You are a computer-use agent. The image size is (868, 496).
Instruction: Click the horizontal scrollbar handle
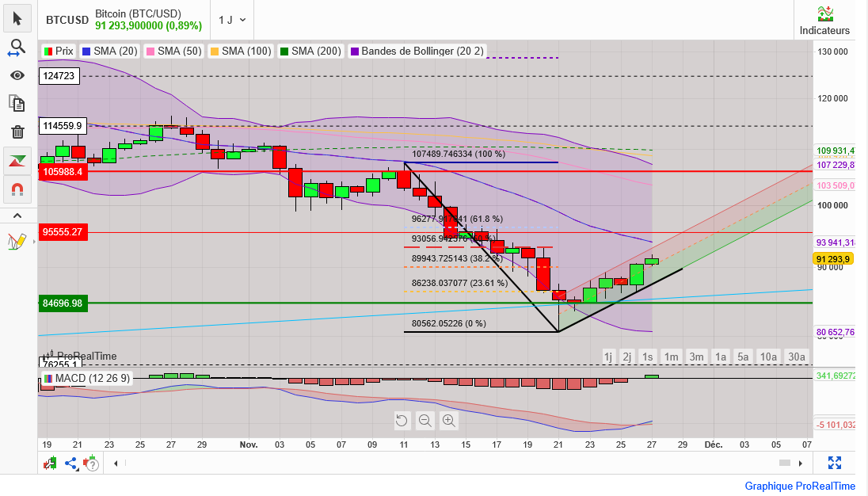tap(784, 463)
